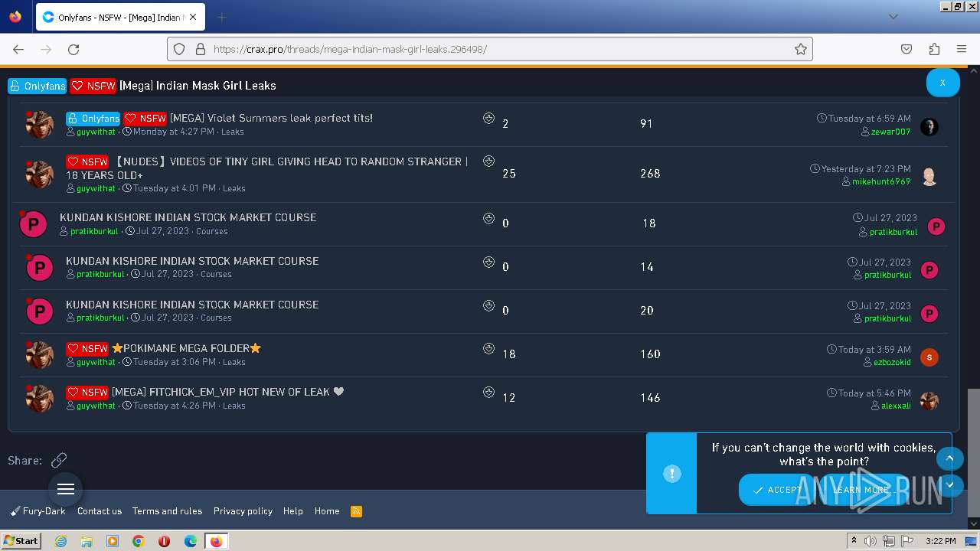Show site security info via padlock icon
The width and height of the screenshot is (980, 551).
[201, 49]
